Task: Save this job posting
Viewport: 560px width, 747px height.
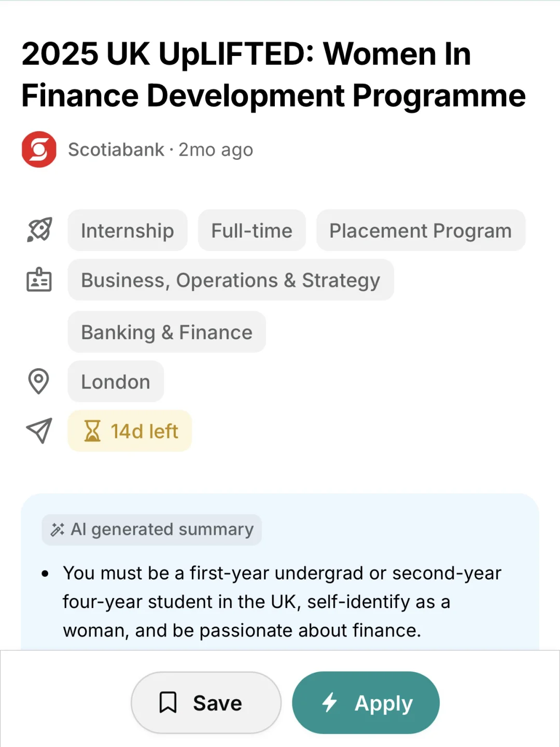Action: pyautogui.click(x=206, y=702)
